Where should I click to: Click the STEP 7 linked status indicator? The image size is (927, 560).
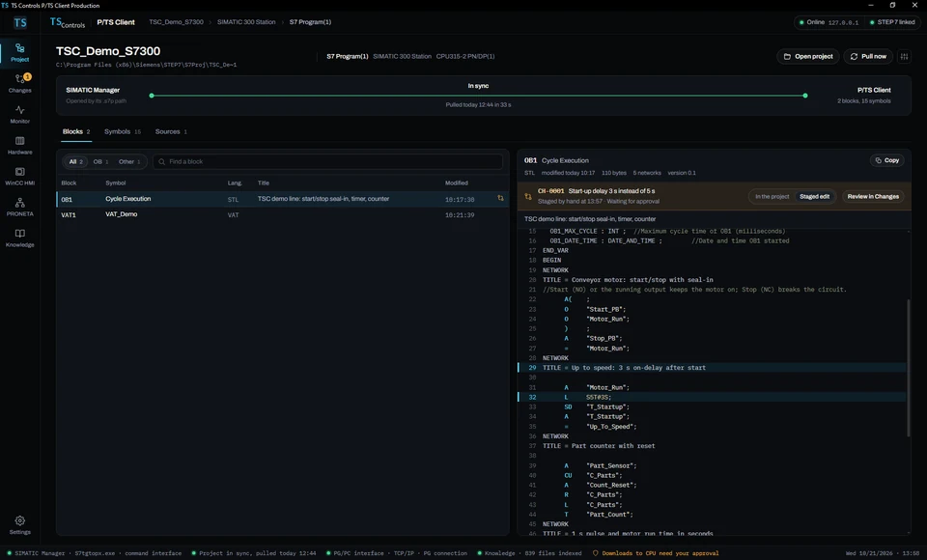pyautogui.click(x=891, y=22)
